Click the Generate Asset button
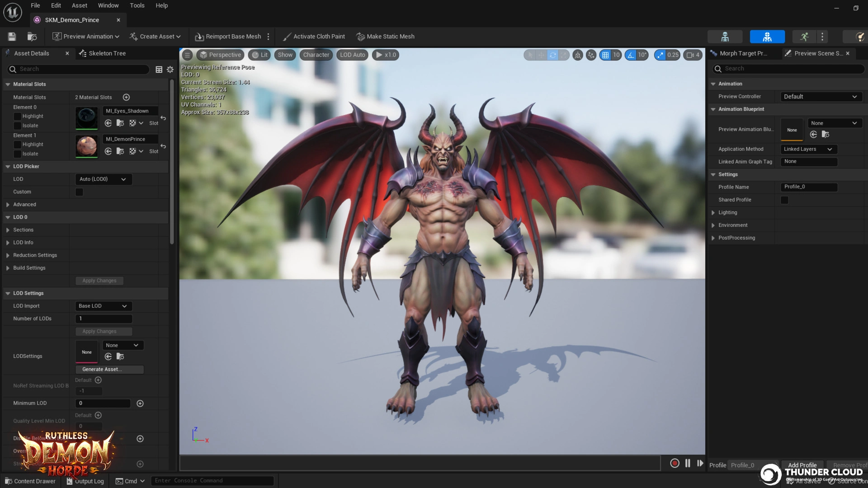 [109, 370]
